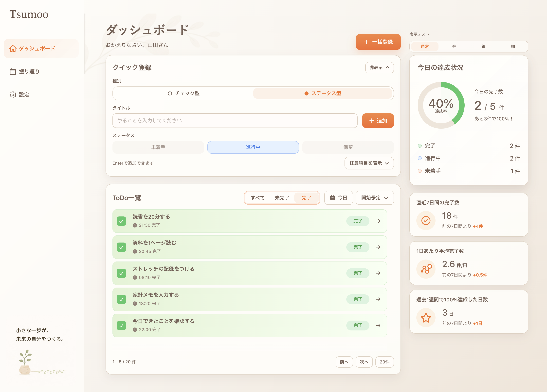Select 金 display test tab
This screenshot has width=547, height=392.
[x=454, y=47]
